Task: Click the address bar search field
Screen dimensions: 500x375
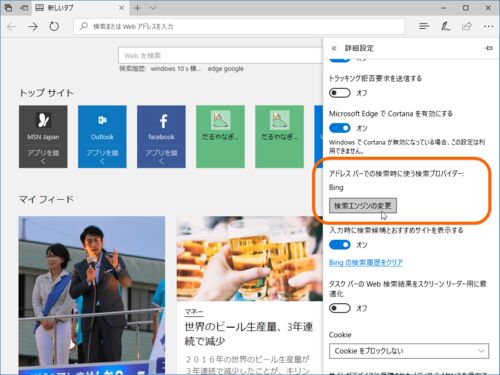Action: coord(239,26)
